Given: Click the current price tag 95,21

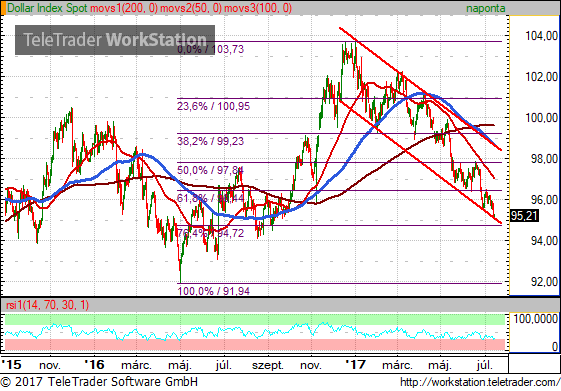Looking at the screenshot, I should (524, 216).
